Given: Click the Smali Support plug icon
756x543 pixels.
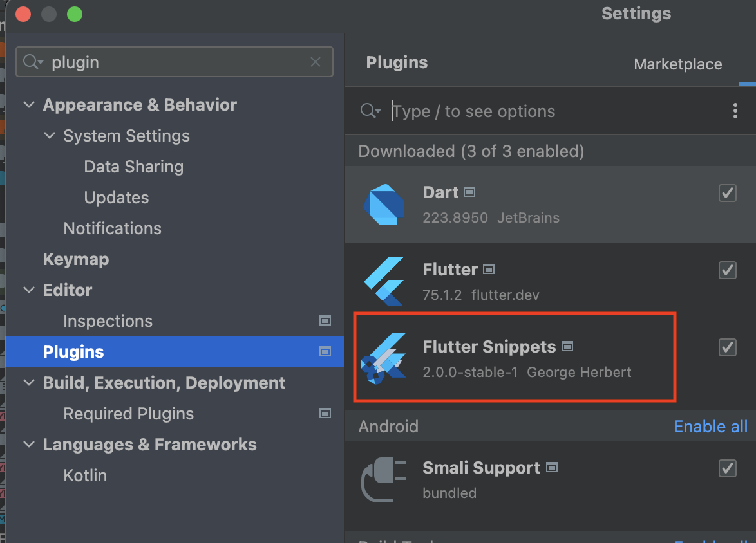Looking at the screenshot, I should point(384,480).
